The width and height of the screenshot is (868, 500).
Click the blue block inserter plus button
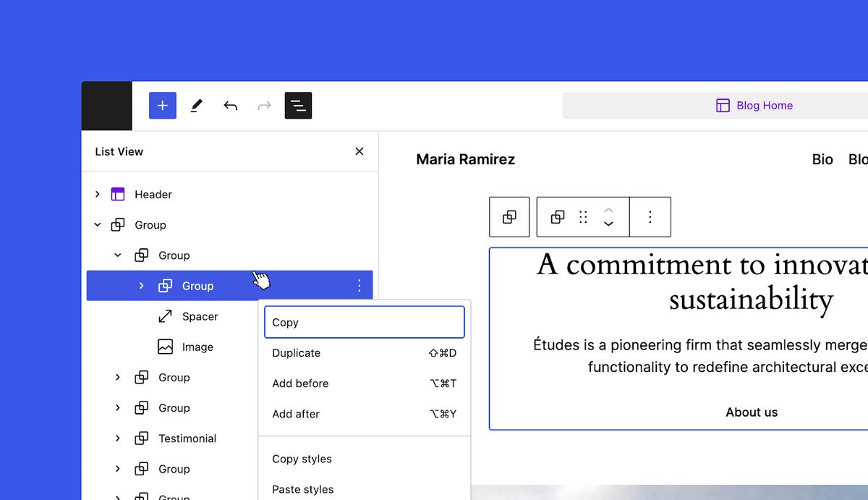(x=162, y=106)
